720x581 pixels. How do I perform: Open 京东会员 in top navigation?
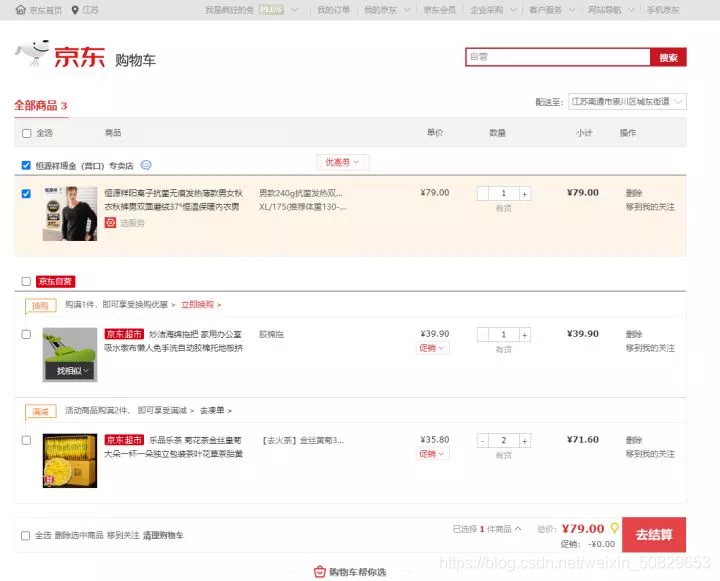[x=439, y=10]
